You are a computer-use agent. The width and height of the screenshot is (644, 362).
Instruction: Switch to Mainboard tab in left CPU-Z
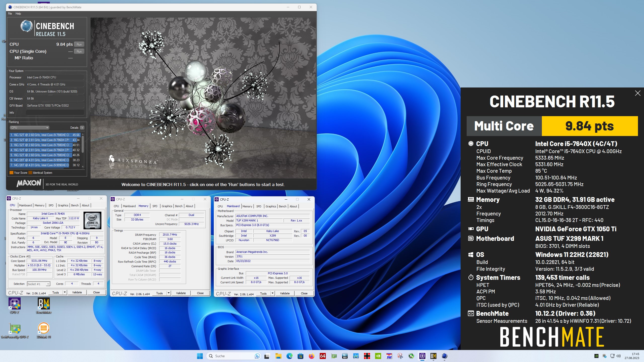click(25, 205)
